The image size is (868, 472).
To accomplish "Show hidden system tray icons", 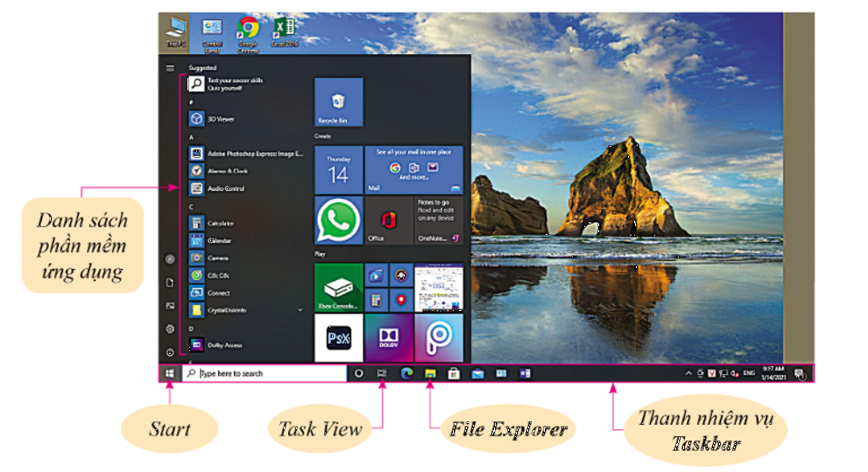I will [688, 374].
